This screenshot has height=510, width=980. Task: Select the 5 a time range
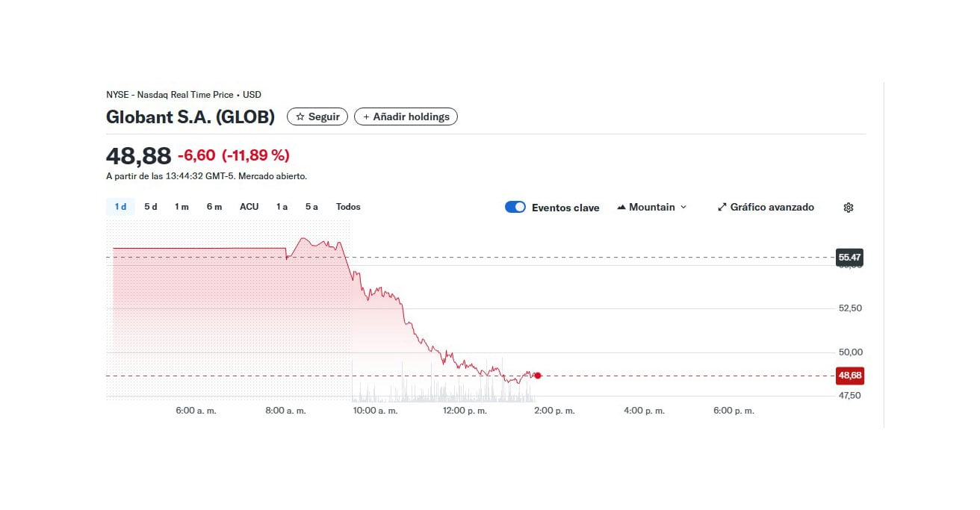311,206
